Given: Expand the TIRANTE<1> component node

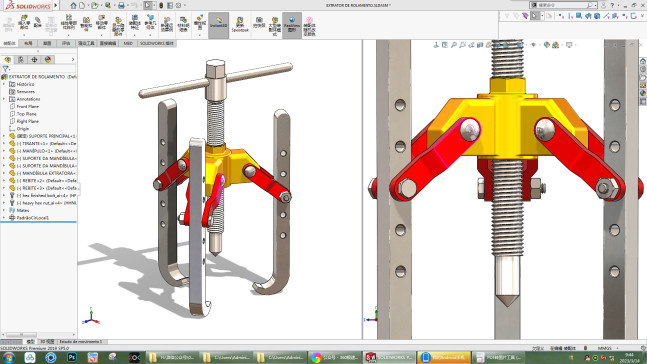Looking at the screenshot, I should (4, 144).
